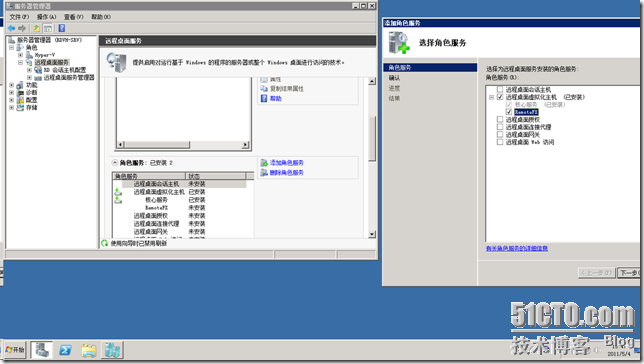Check the 远程桌面连接代理 checkbox
This screenshot has height=364, width=644.
[x=500, y=127]
